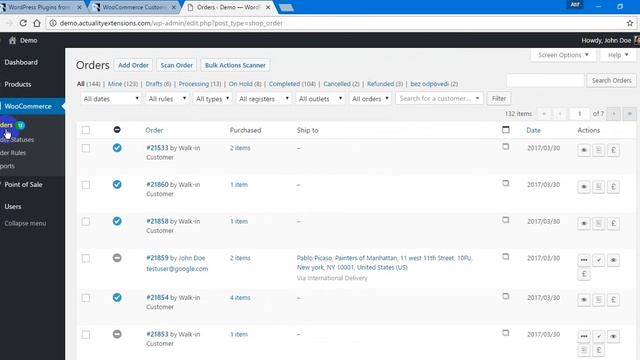The width and height of the screenshot is (640, 360).
Task: Click the on-hold status icon of order #21859
Action: pyautogui.click(x=117, y=258)
